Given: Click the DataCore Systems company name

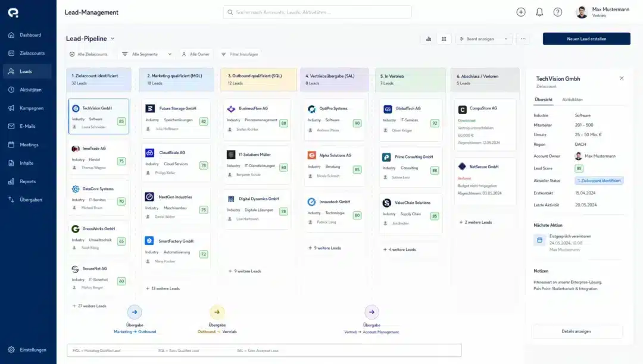Looking at the screenshot, I should pos(98,189).
